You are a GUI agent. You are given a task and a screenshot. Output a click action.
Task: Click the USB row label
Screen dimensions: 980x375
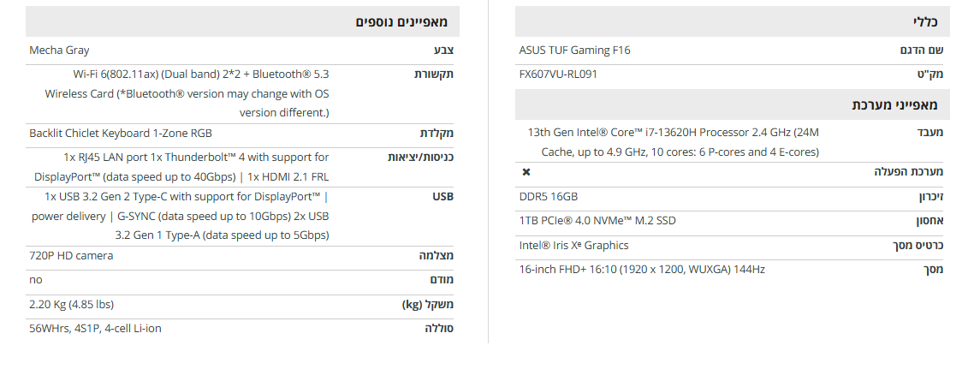[442, 196]
